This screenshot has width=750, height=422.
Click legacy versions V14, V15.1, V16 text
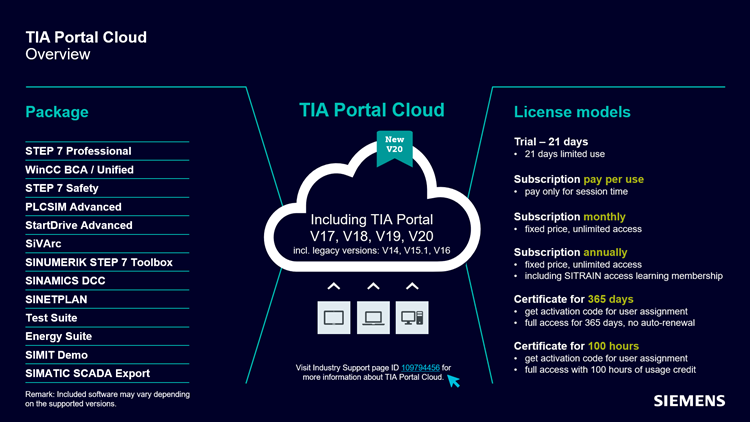(372, 251)
